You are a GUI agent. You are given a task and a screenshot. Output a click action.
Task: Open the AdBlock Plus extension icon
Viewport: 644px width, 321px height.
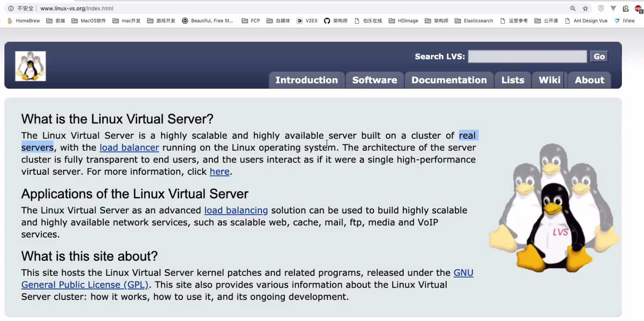(x=638, y=8)
